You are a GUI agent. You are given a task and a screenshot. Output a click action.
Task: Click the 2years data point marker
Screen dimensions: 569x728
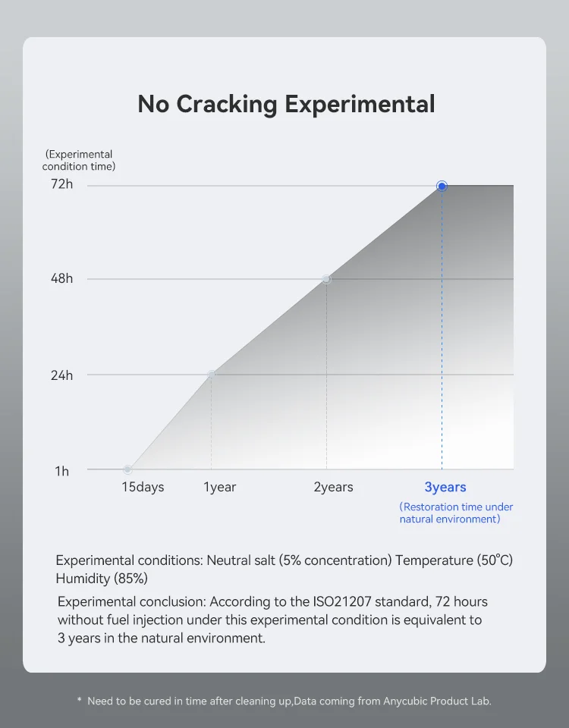click(326, 279)
